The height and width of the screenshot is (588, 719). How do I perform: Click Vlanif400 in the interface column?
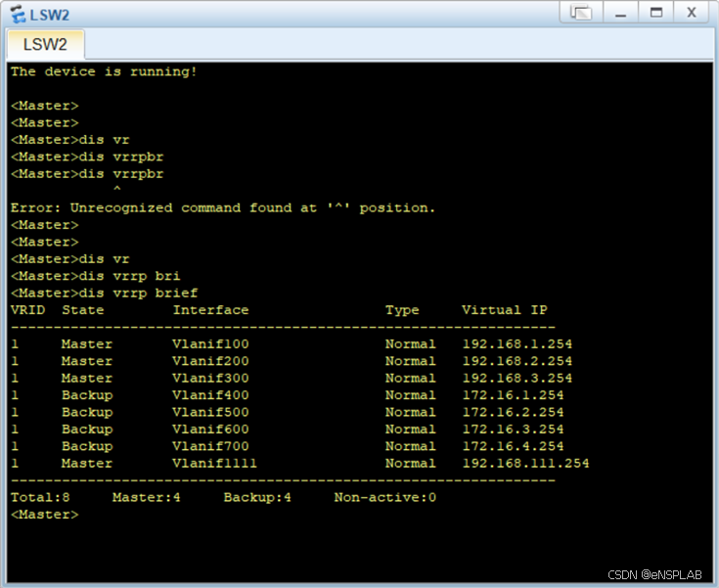210,395
